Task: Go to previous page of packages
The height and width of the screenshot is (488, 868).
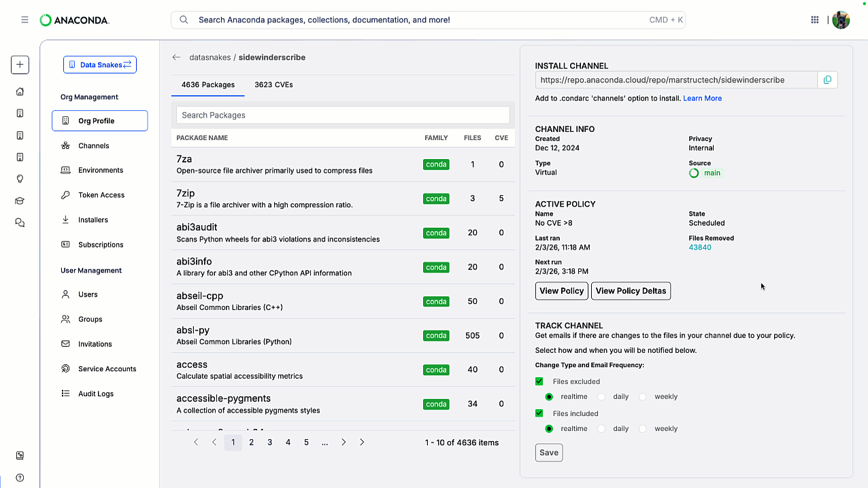Action: (214, 442)
